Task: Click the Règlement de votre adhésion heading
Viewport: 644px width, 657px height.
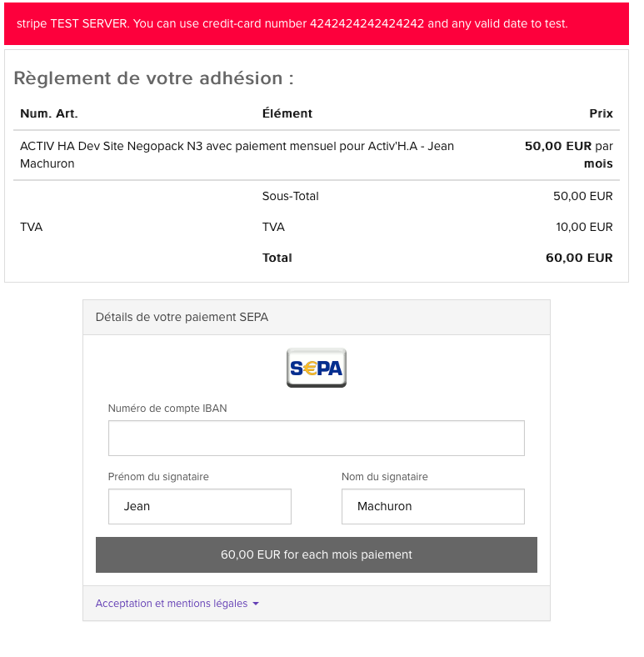Action: point(153,78)
